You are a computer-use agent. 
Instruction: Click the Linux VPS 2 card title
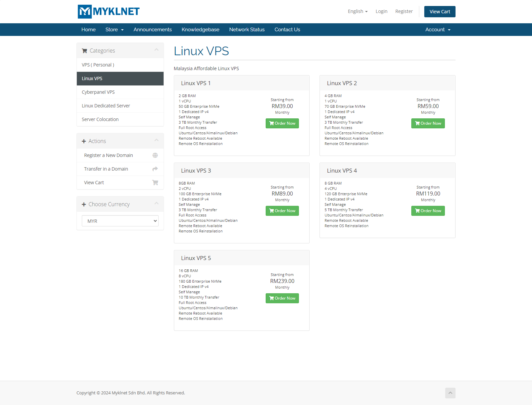342,83
